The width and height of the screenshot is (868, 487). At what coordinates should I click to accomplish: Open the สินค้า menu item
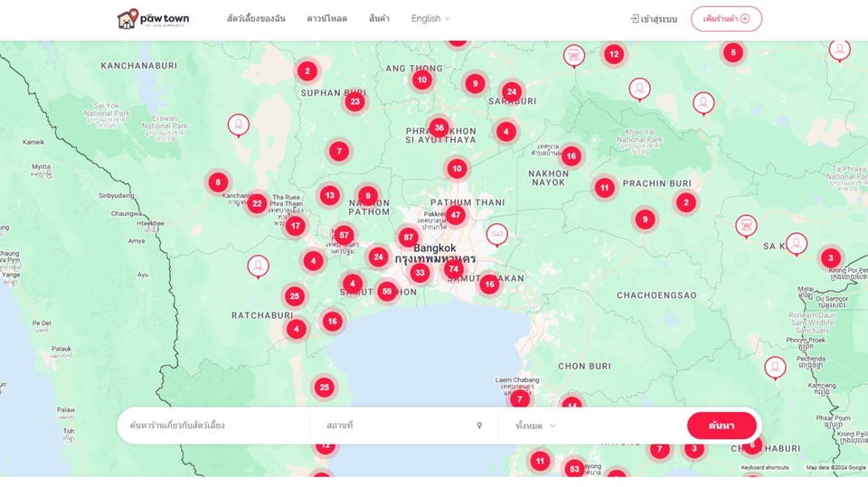click(379, 18)
